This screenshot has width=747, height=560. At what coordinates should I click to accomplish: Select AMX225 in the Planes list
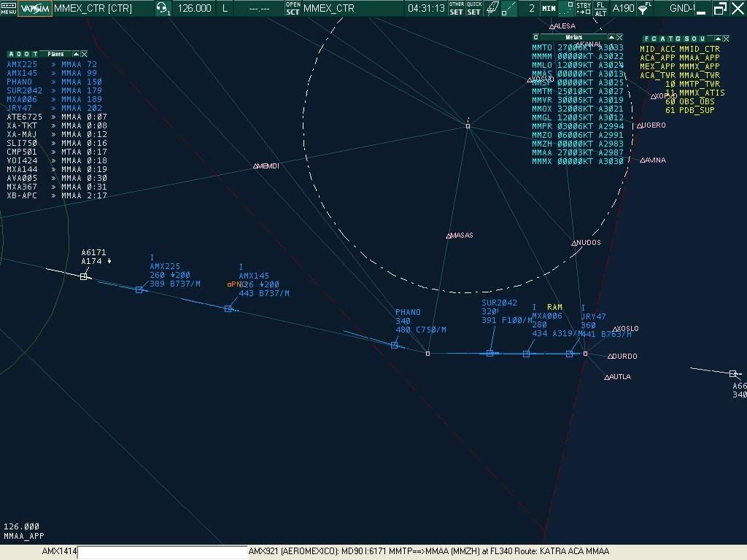pyautogui.click(x=22, y=64)
